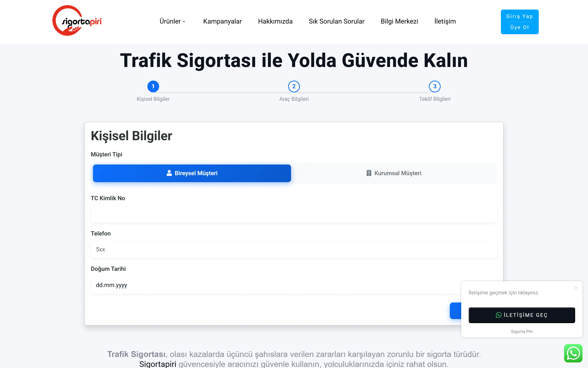Screen dimensions: 588x368
Task: Click 'Sigorta Piri' text in popup
Action: tap(522, 332)
